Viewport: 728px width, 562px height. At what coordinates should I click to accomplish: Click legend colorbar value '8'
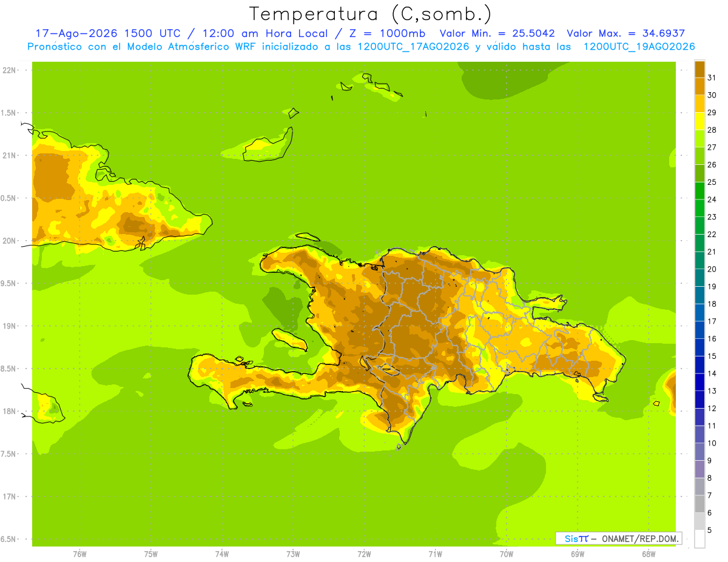(x=710, y=478)
